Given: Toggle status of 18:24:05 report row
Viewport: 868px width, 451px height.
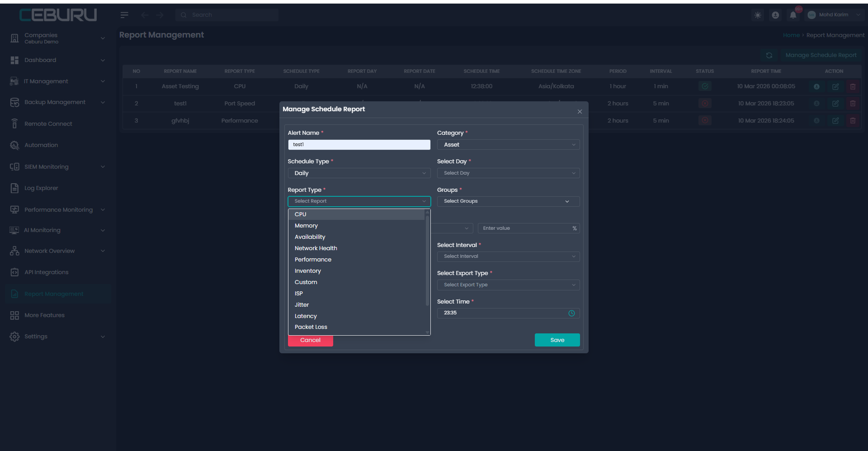Looking at the screenshot, I should click(705, 120).
